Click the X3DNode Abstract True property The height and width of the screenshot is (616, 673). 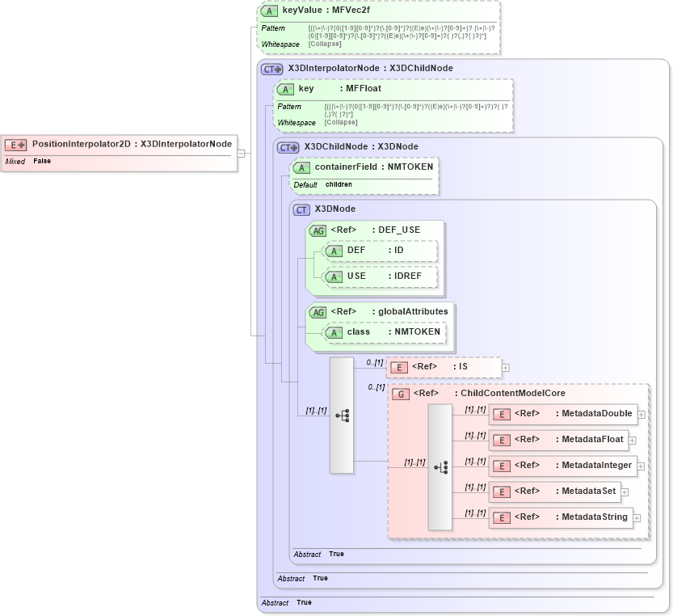pyautogui.click(x=319, y=554)
